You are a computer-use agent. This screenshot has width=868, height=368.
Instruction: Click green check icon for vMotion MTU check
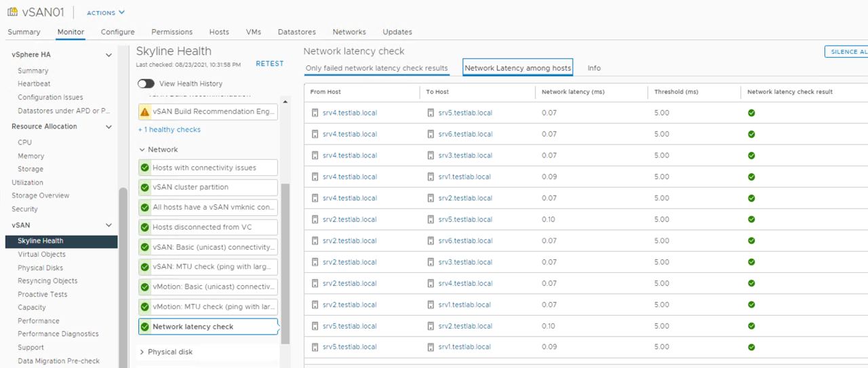[144, 307]
